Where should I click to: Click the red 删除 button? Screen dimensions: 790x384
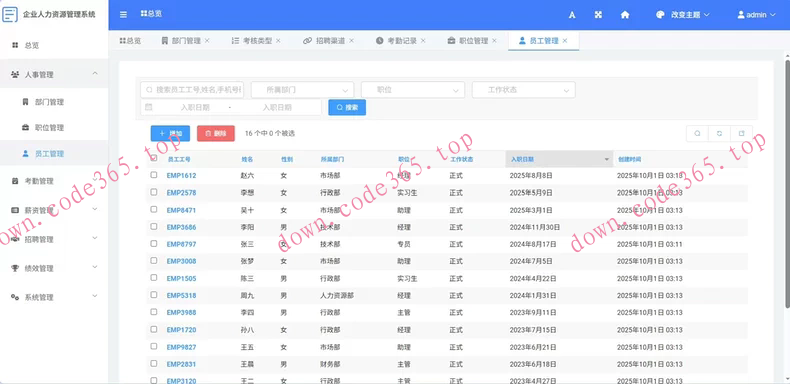[x=216, y=134]
